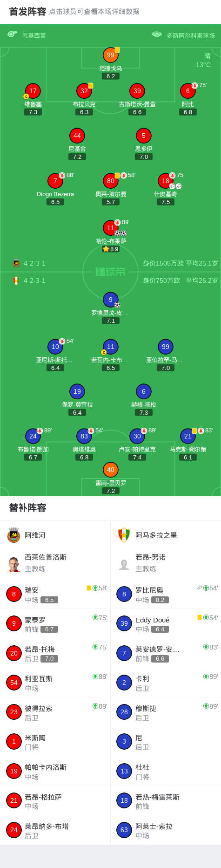Tap the 阿马多拉之星 team crest logo
221x868 pixels.
point(124,535)
